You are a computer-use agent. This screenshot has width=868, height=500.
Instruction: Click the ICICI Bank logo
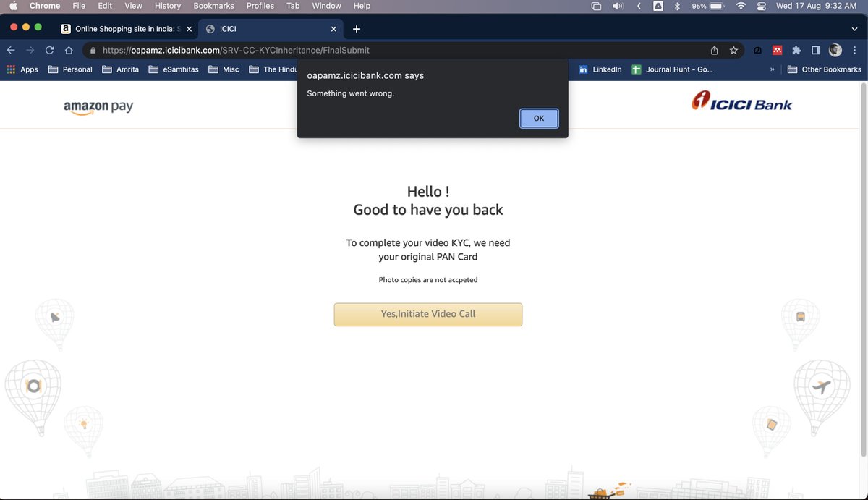pos(741,102)
